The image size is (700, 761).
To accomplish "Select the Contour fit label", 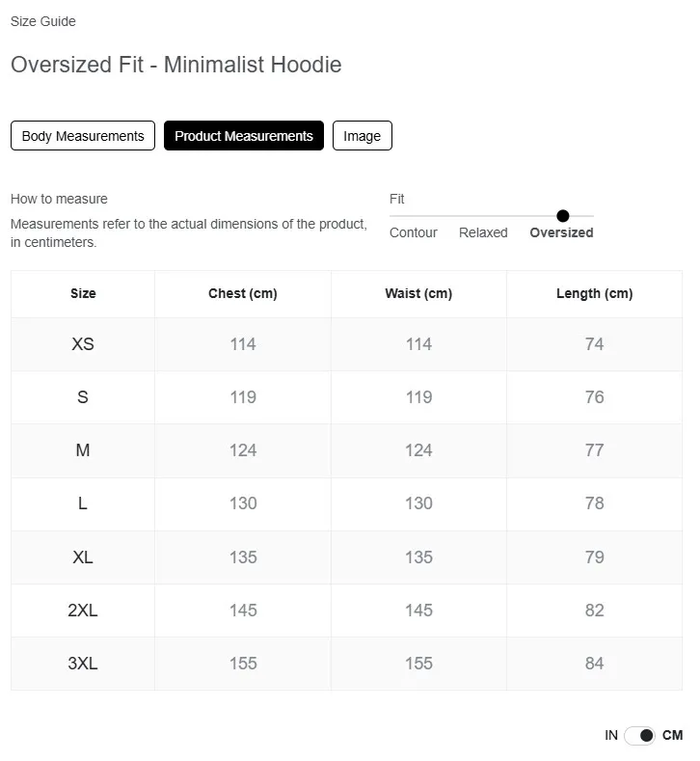I will 414,233.
